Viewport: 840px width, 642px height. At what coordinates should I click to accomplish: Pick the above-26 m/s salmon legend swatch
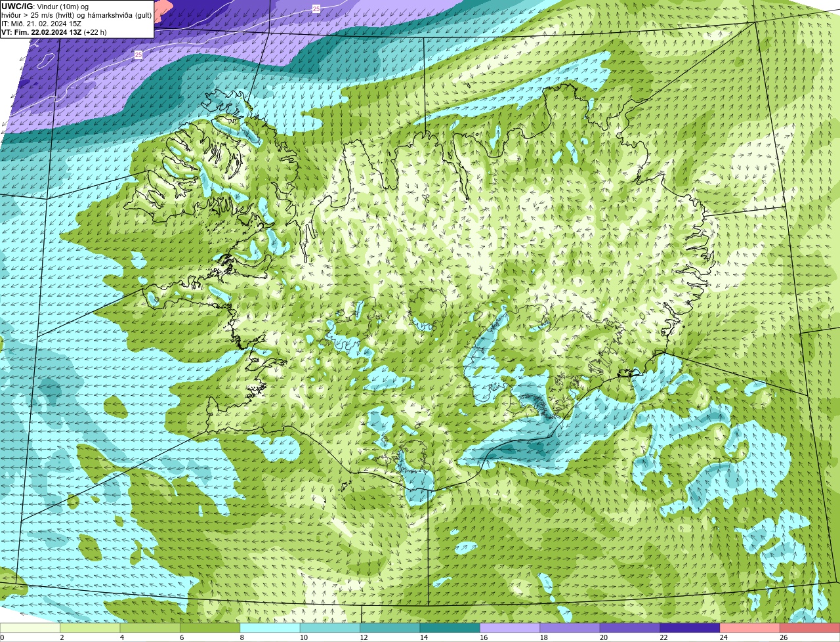point(810,628)
